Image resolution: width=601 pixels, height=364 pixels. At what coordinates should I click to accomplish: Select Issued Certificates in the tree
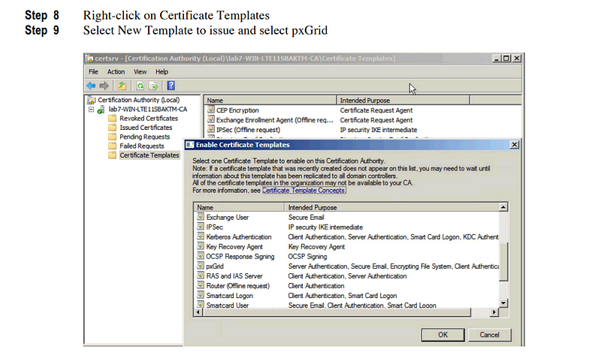(x=146, y=128)
